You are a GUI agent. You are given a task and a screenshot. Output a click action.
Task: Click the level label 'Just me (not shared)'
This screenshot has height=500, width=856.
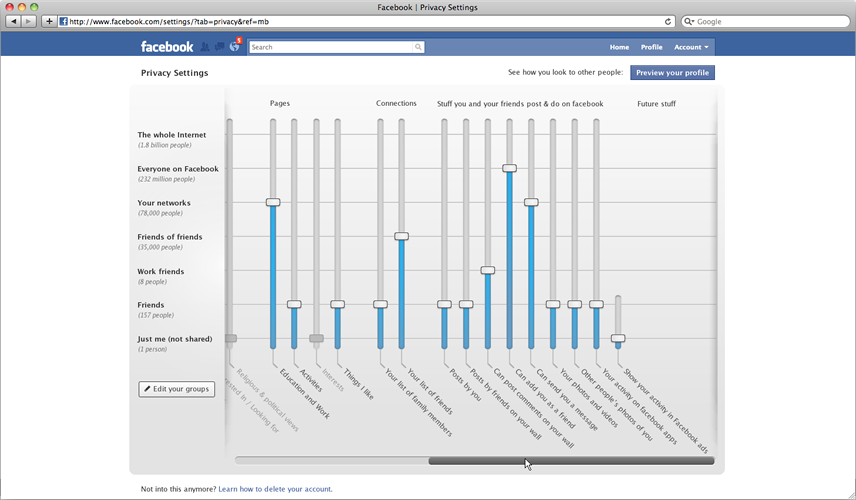click(x=175, y=339)
